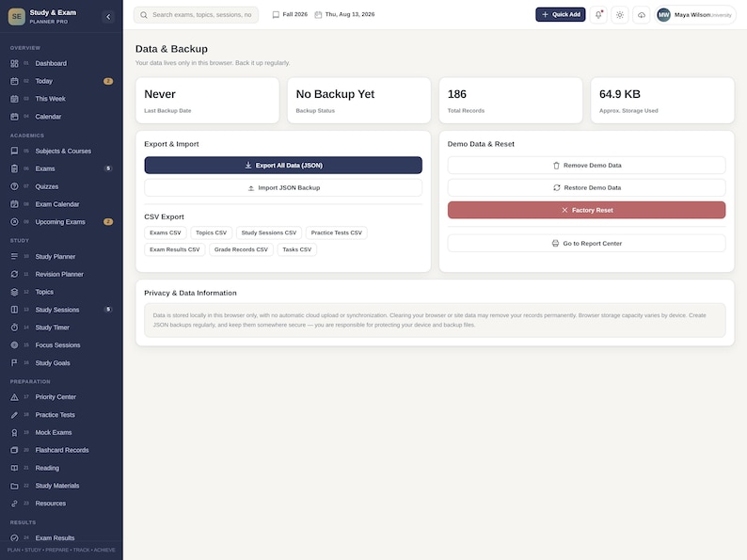Download Tasks CSV
The height and width of the screenshot is (560, 747).
click(296, 249)
